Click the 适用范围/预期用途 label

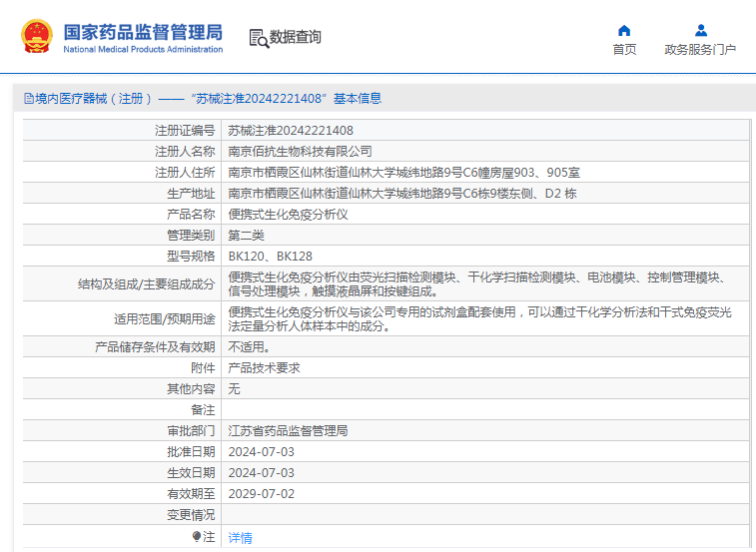point(165,319)
